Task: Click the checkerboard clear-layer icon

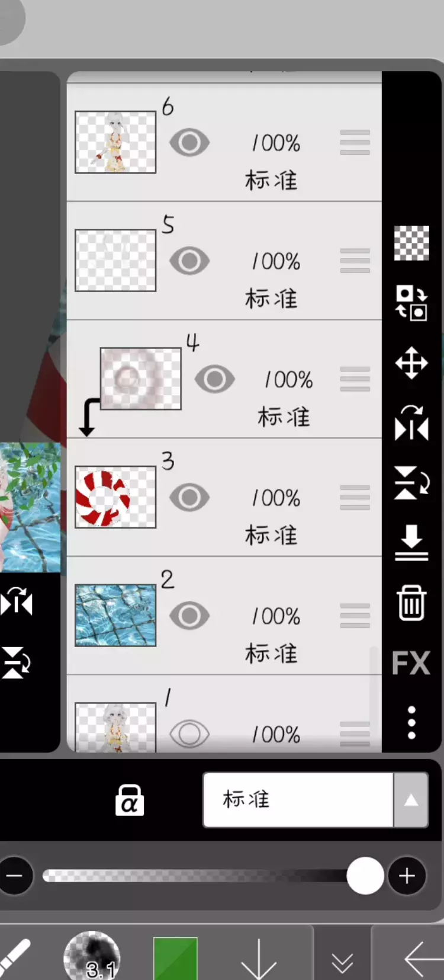Action: [x=411, y=243]
